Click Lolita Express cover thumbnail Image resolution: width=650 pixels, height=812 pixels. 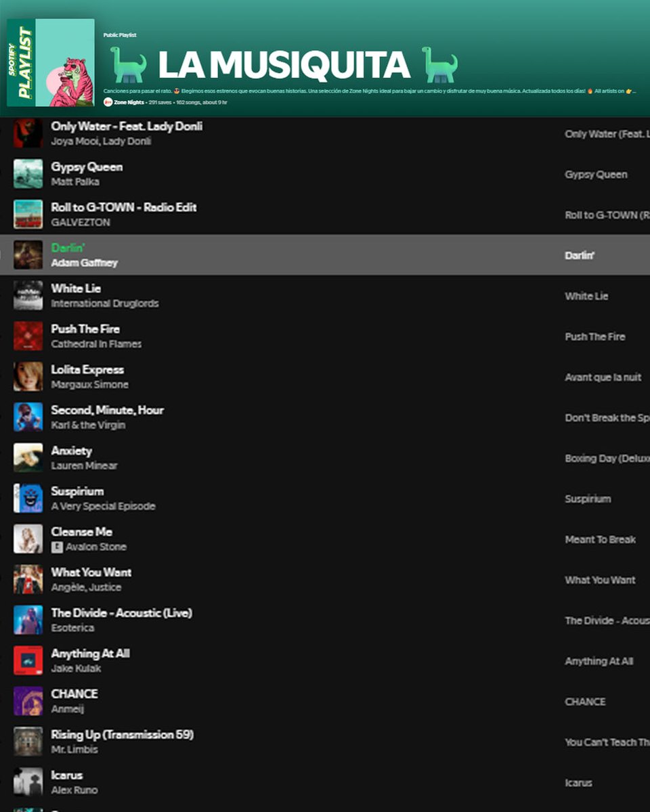[x=28, y=377]
